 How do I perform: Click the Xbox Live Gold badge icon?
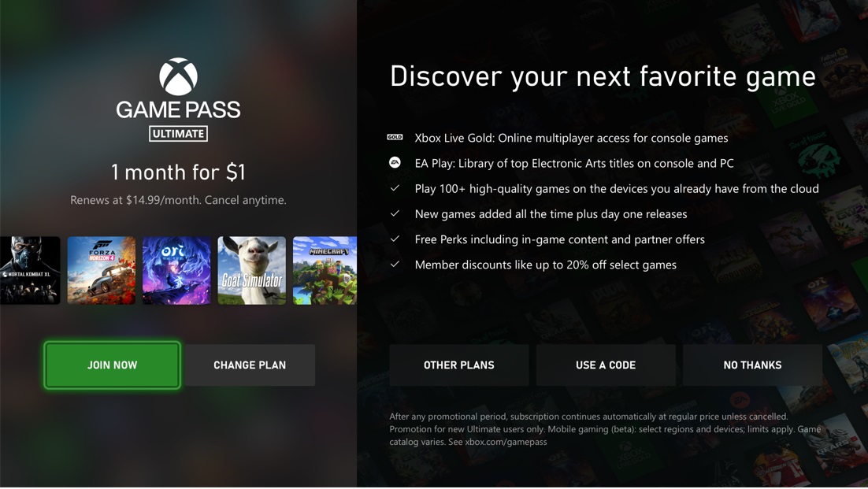(x=395, y=137)
